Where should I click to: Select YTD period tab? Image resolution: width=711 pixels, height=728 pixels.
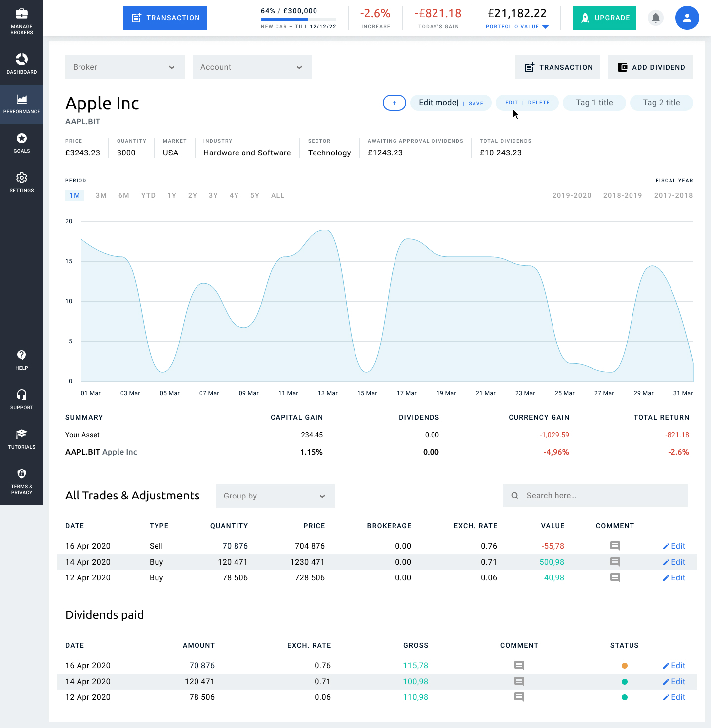coord(148,195)
